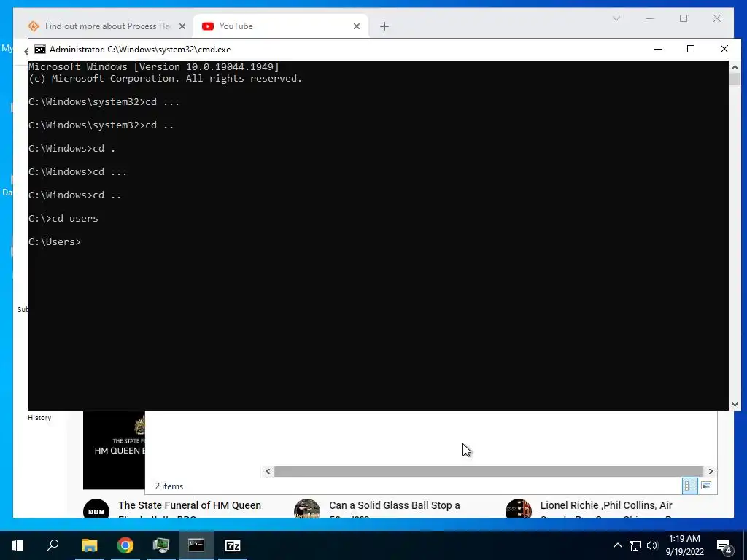Screen dimensions: 747x560
Task: Open network status tray icon
Action: tap(635, 545)
